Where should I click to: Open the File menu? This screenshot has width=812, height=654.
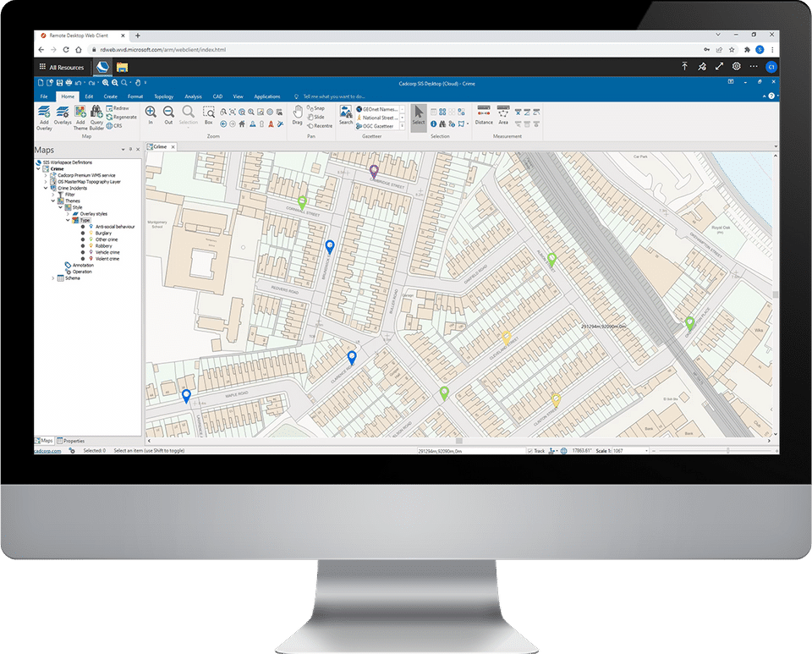pyautogui.click(x=44, y=96)
